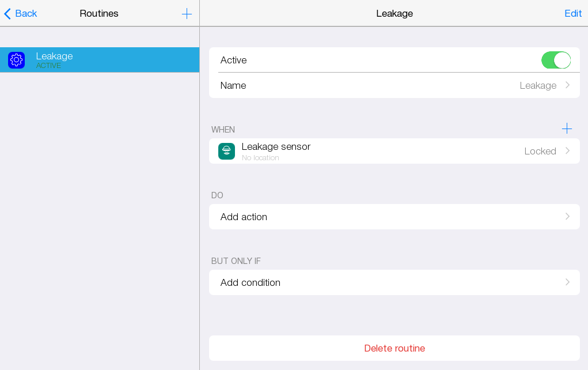Click the blue gear icon beside Leakage

[x=16, y=60]
